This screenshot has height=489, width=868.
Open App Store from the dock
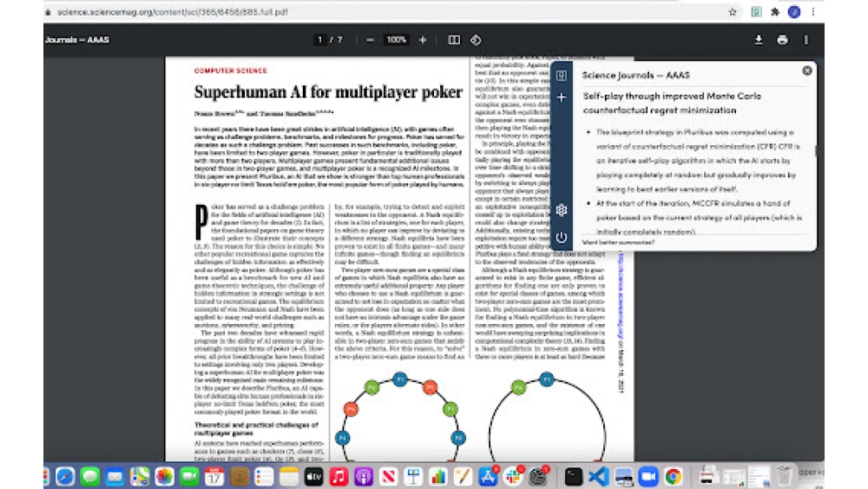pos(488,476)
